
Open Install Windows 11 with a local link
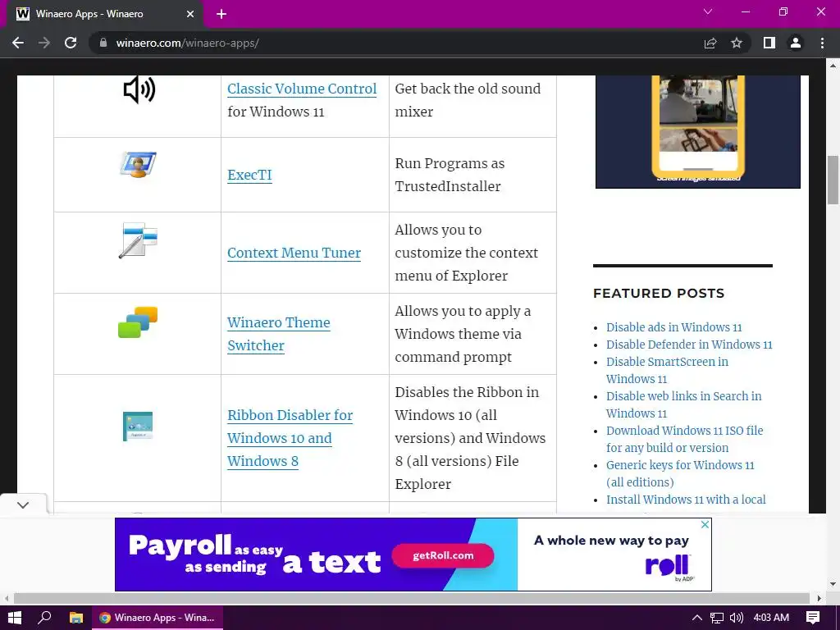point(686,500)
